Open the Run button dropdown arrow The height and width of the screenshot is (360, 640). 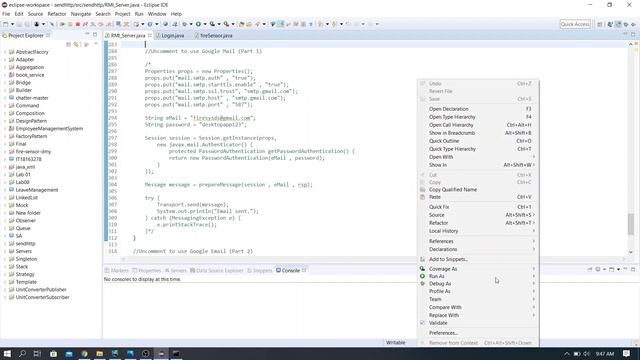click(x=205, y=24)
